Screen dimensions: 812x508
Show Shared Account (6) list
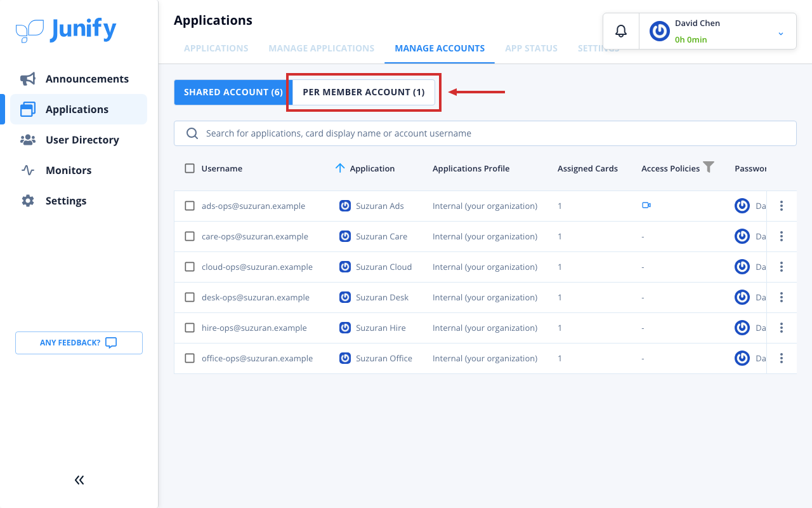click(233, 92)
